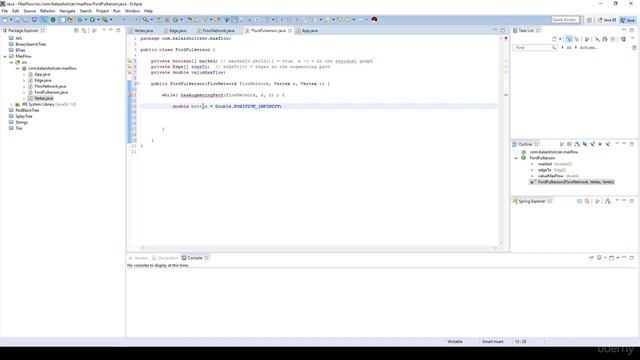640x360 pixels.
Task: Open the Run dropdown arrow in toolbar
Action: pos(98,20)
